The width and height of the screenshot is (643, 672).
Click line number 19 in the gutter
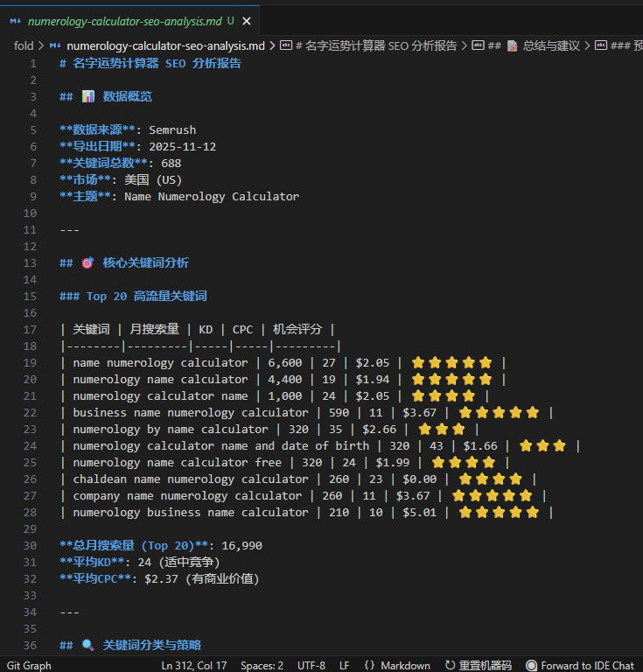31,362
